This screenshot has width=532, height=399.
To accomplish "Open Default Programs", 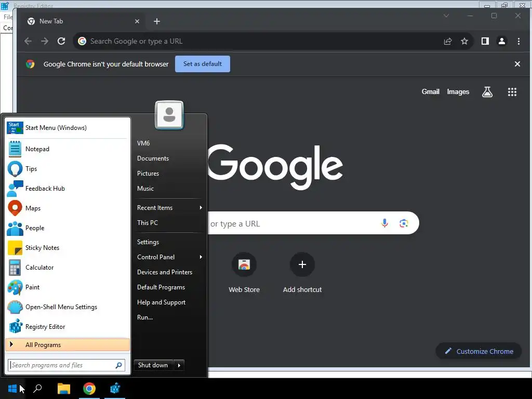I will pos(170,287).
